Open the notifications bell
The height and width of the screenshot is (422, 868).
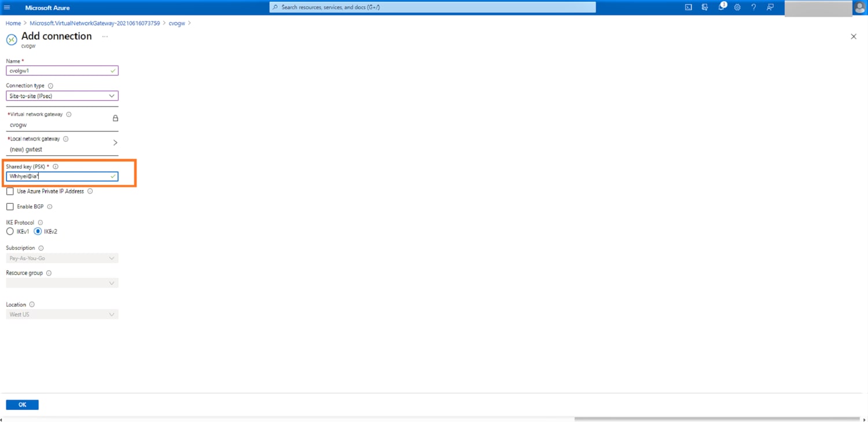(x=721, y=8)
